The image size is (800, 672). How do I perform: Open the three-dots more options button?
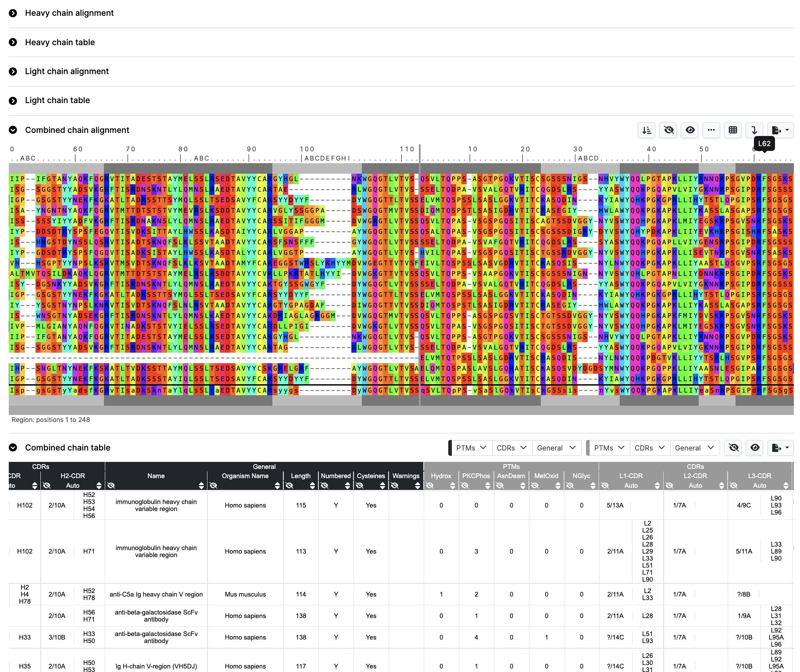pyautogui.click(x=711, y=130)
